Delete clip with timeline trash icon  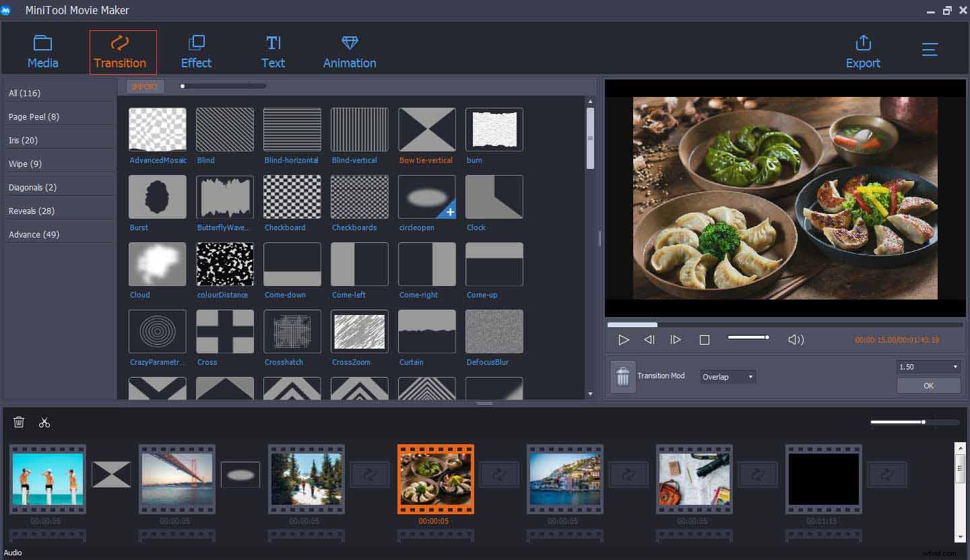coord(19,422)
